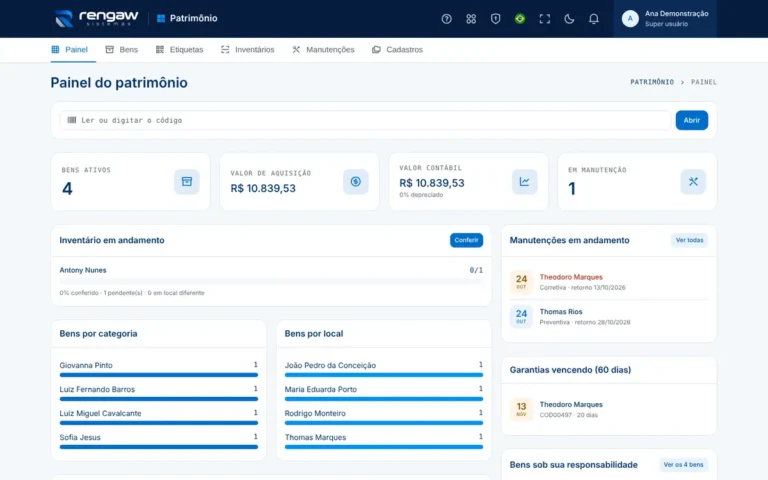The image size is (768, 480).
Task: Open Theodoro Marques COD00497 warranty entry
Action: [609, 409]
